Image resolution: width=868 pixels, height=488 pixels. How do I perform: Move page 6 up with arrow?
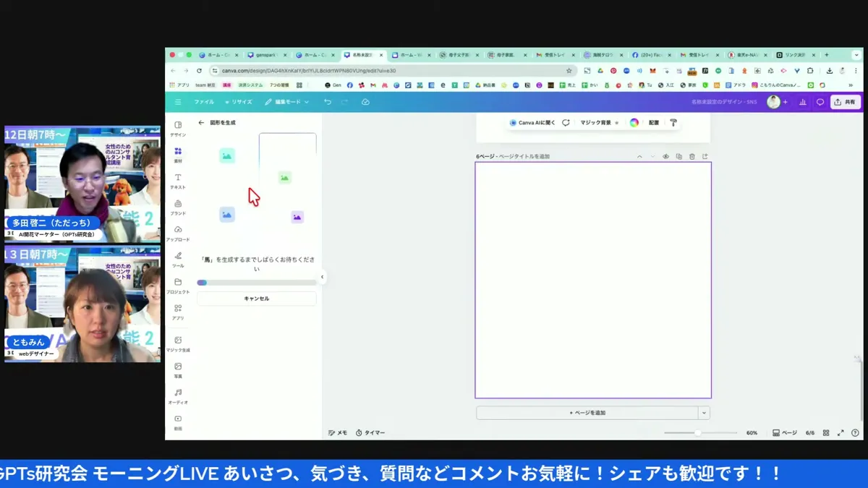coord(639,156)
